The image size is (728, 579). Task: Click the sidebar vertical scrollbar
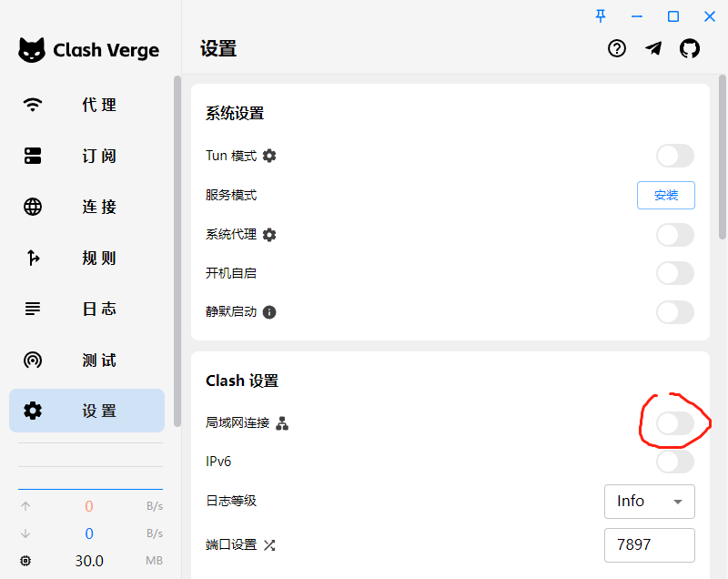click(177, 250)
